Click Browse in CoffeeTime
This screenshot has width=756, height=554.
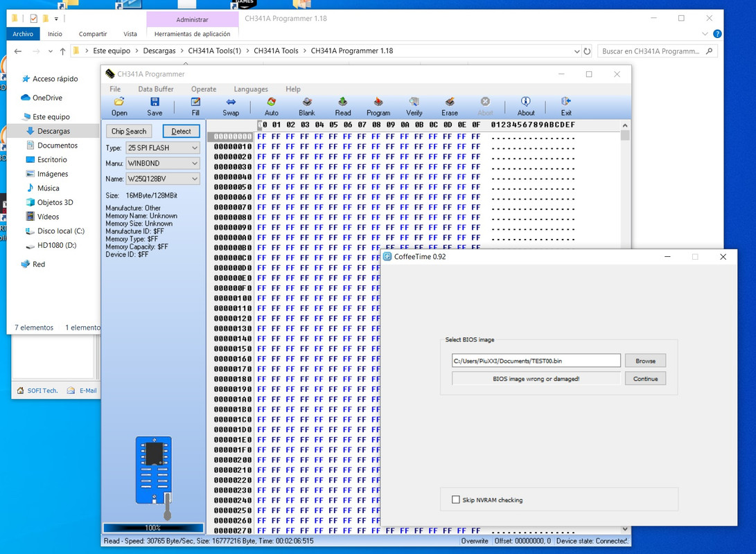pyautogui.click(x=645, y=361)
